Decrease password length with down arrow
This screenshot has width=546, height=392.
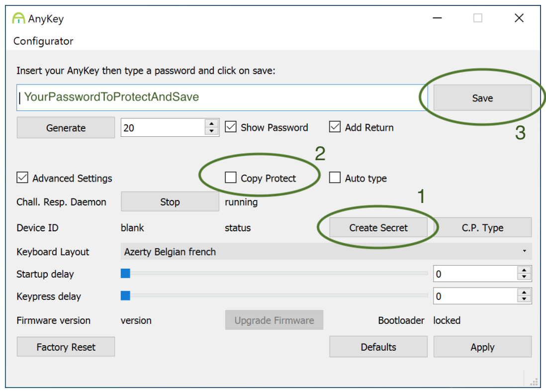click(x=211, y=131)
